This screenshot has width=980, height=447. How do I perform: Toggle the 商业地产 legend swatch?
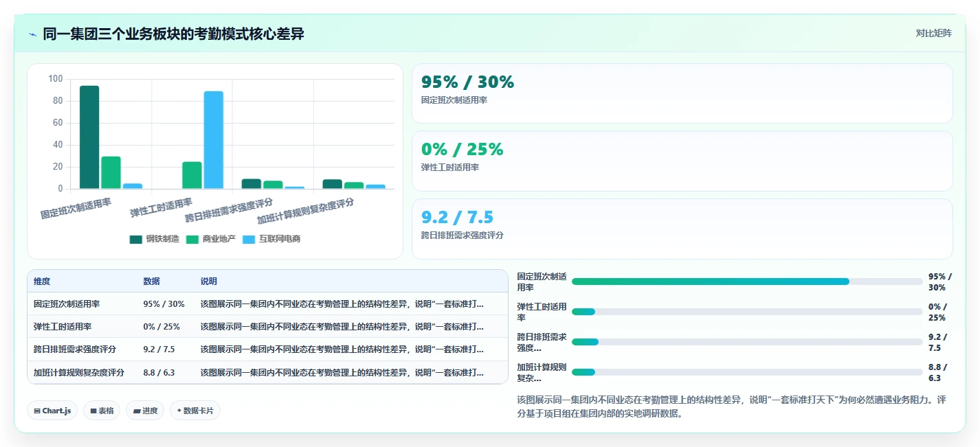point(192,239)
